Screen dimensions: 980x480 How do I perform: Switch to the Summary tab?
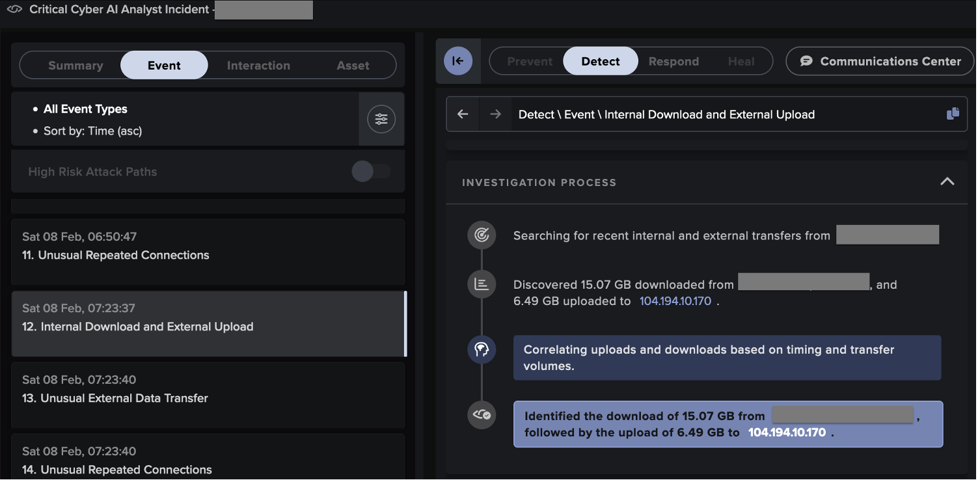(75, 65)
